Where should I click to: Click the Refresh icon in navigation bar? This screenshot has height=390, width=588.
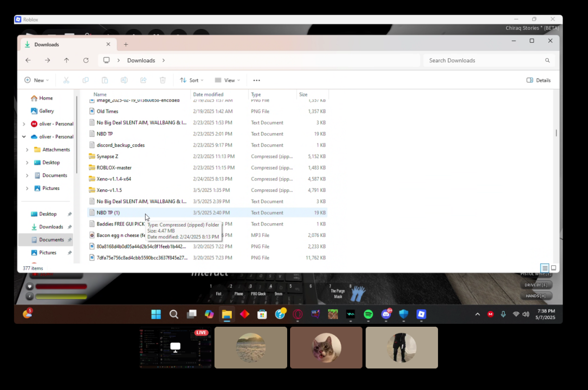point(86,60)
